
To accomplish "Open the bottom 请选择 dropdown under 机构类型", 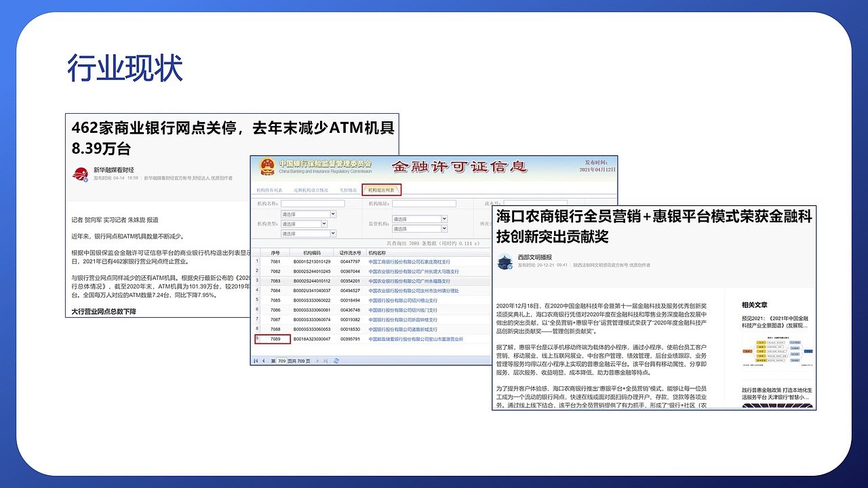I will coord(307,232).
